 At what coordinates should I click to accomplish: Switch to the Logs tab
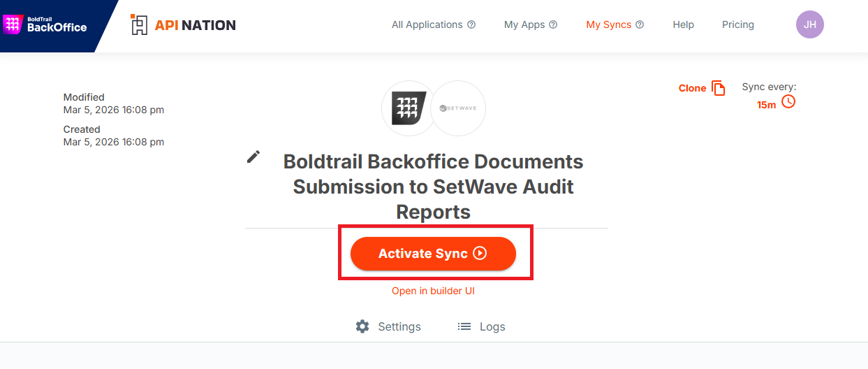coord(481,326)
